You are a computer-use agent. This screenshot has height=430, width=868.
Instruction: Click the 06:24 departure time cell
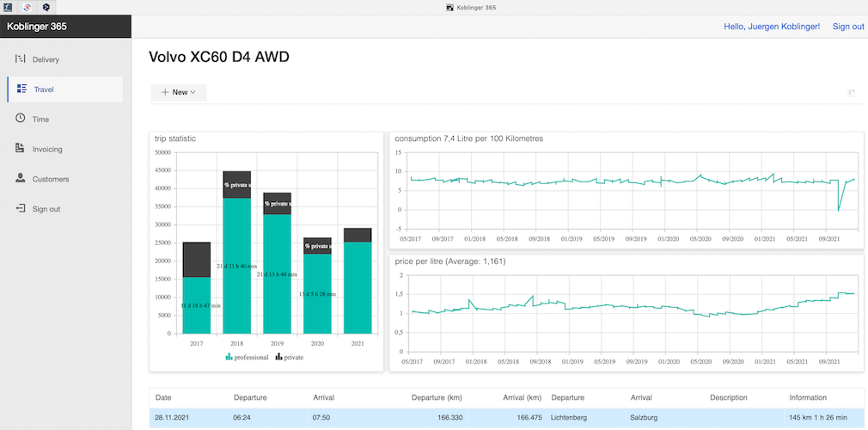[x=243, y=417]
